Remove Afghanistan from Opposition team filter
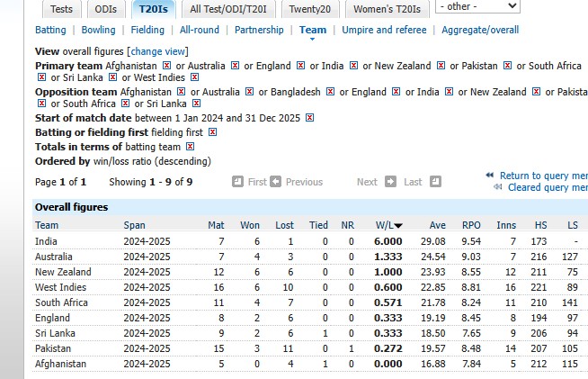588x379 pixels. point(181,92)
